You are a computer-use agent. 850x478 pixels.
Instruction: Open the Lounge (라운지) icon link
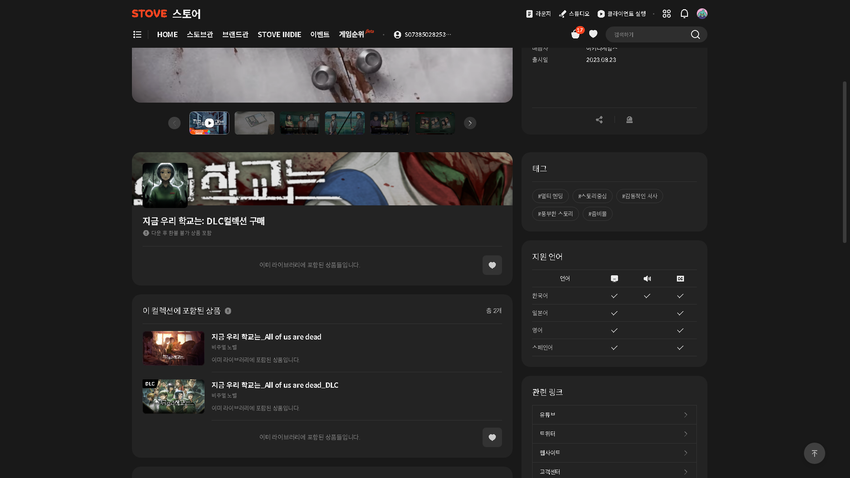click(538, 14)
